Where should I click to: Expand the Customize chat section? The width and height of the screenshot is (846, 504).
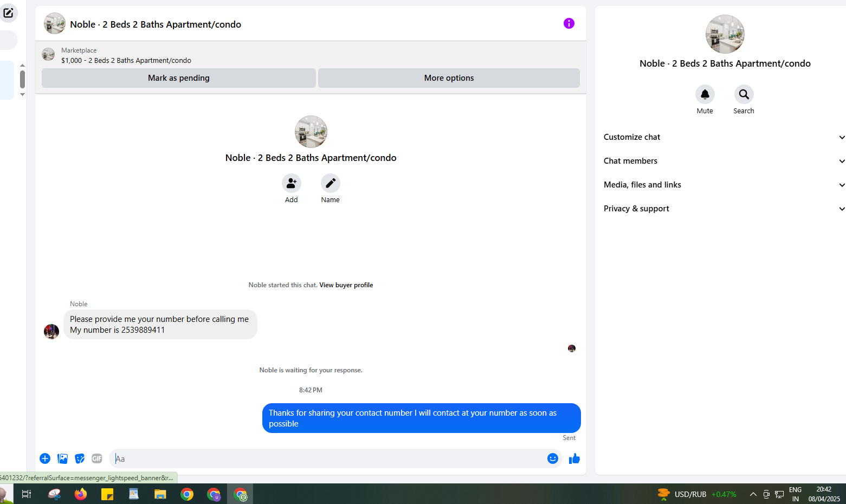(724, 137)
